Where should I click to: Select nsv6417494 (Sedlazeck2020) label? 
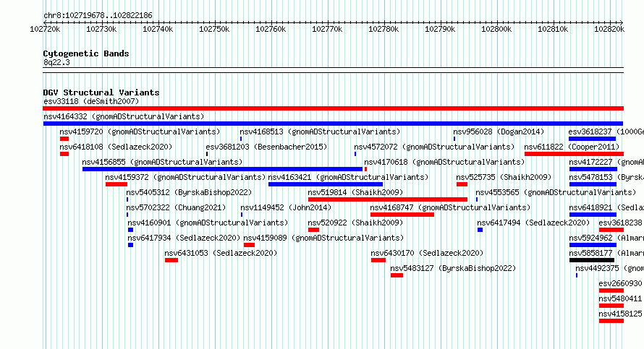tap(533, 223)
